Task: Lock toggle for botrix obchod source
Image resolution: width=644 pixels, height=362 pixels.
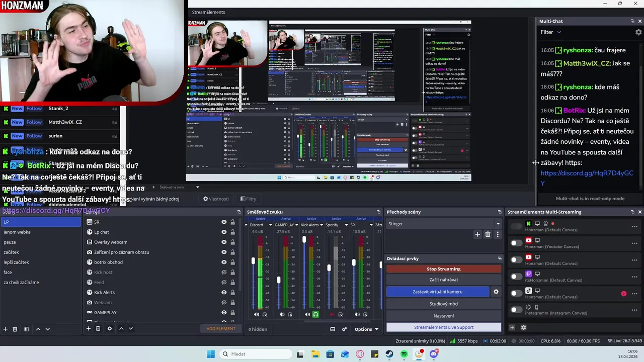Action: (x=232, y=262)
